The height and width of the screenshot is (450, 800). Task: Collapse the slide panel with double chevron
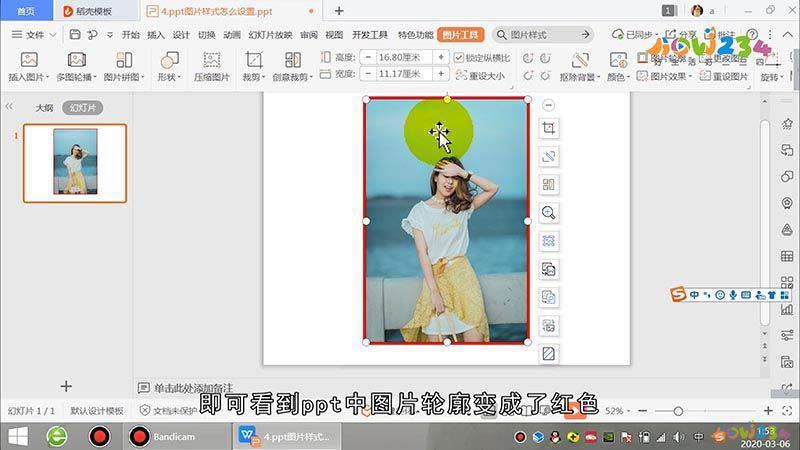pos(9,107)
